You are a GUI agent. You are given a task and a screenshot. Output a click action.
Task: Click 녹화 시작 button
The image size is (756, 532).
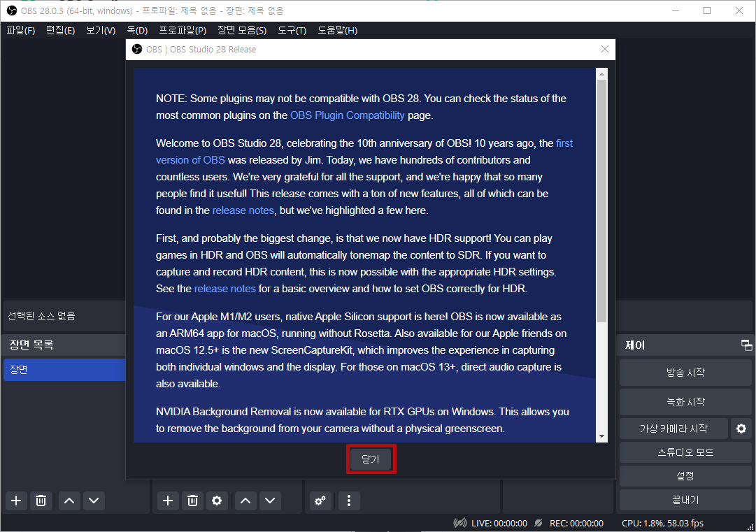click(x=685, y=402)
